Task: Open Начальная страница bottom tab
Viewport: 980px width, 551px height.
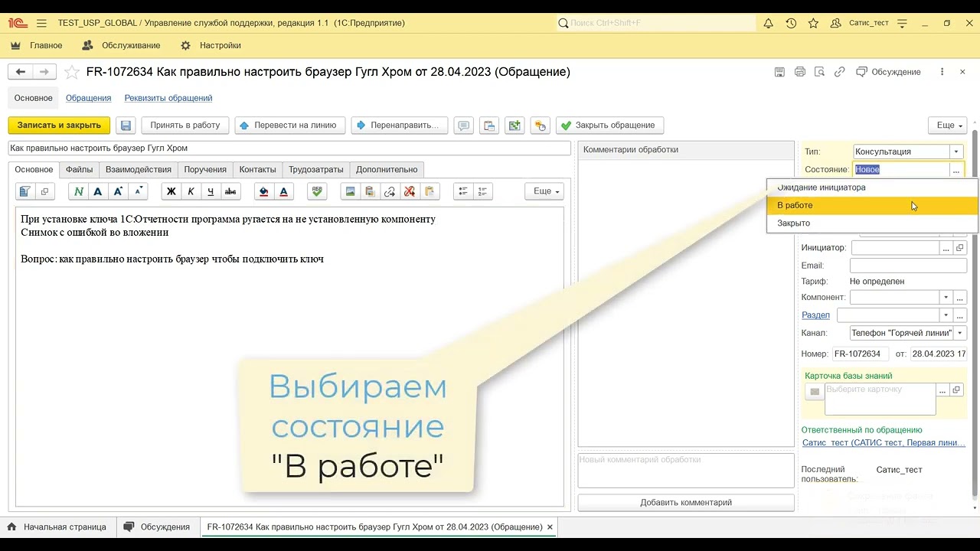Action: pyautogui.click(x=58, y=527)
